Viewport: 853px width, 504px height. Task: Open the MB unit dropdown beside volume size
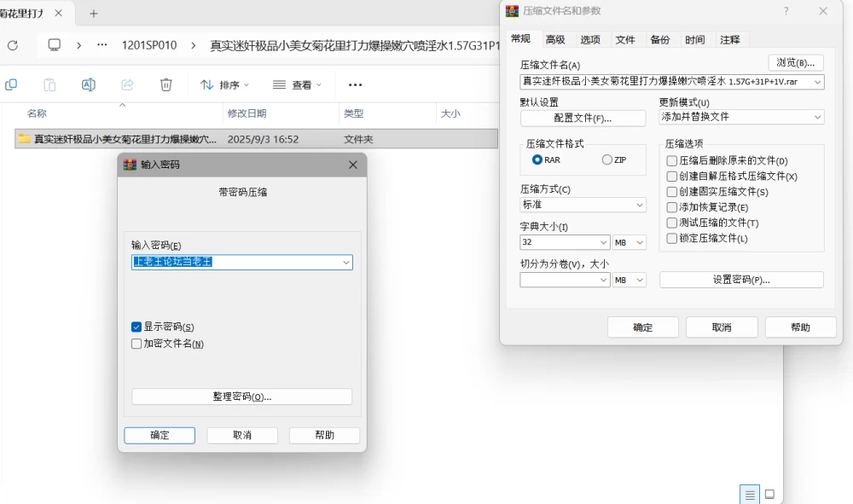click(x=629, y=280)
